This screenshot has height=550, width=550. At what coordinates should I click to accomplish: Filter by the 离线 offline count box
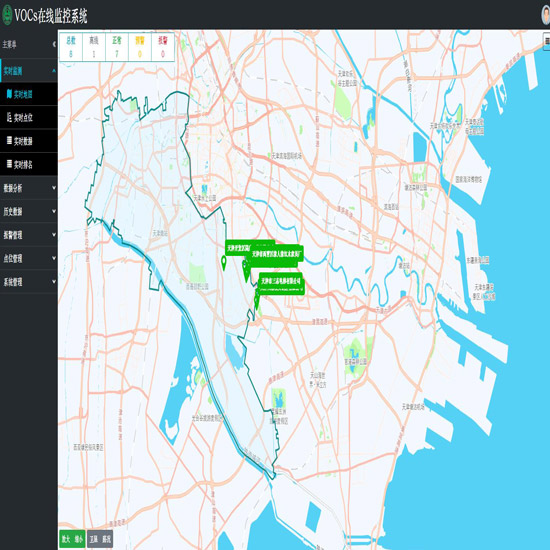coord(94,47)
